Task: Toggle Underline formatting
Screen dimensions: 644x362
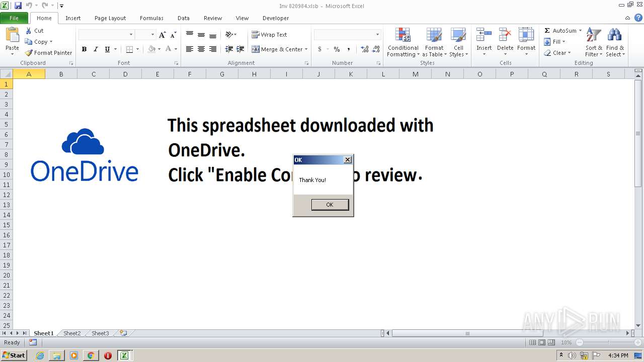Action: [107, 49]
